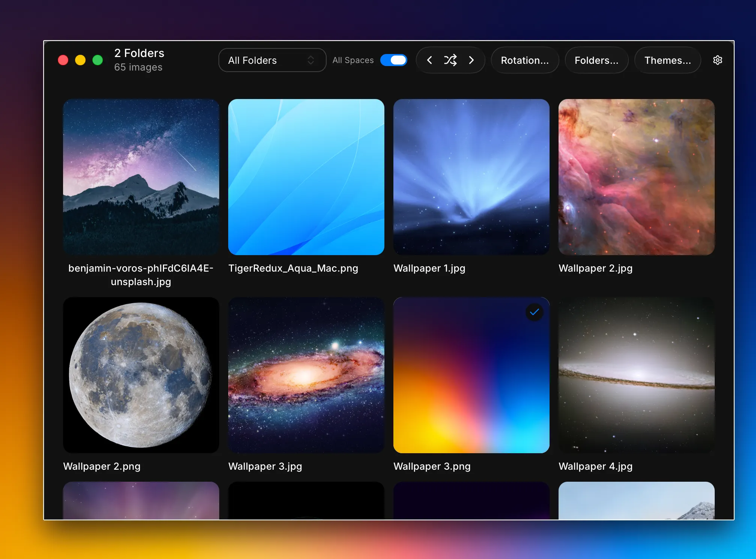The image size is (756, 559).
Task: Open the Folders... manager
Action: tap(596, 60)
